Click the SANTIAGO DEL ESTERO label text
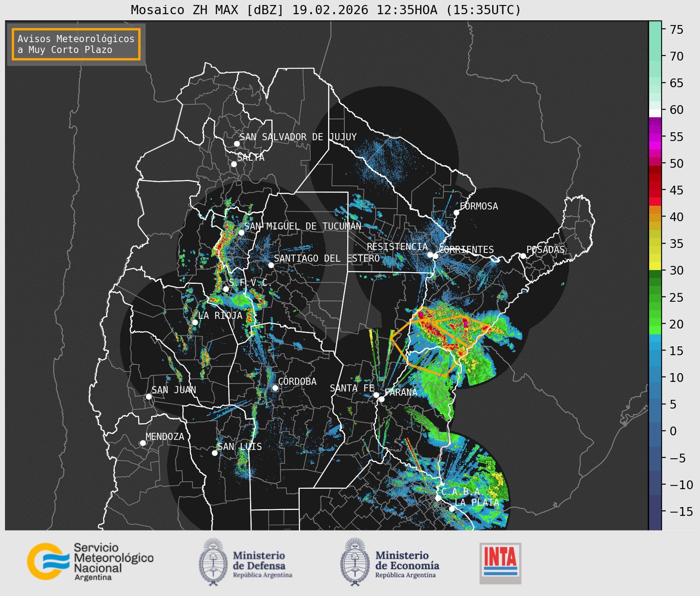The width and height of the screenshot is (700, 596). [x=327, y=258]
